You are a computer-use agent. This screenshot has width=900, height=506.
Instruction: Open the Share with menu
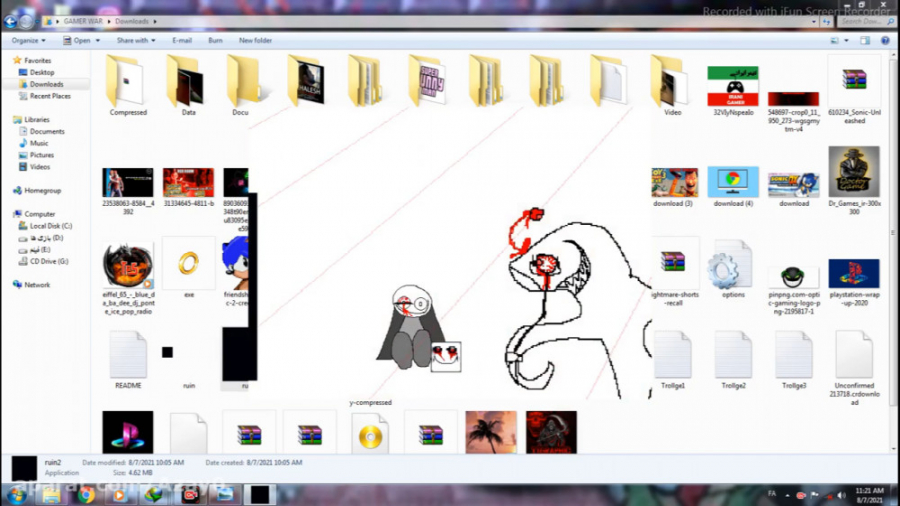tap(136, 41)
